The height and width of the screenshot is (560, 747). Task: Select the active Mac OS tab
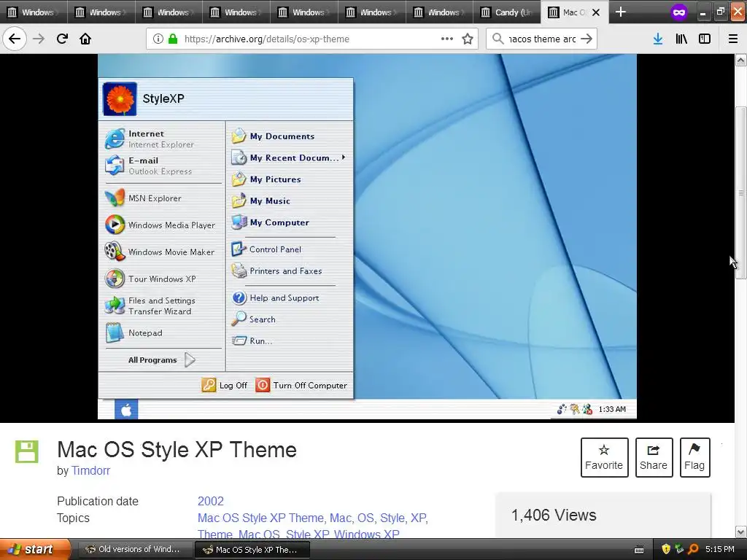click(x=574, y=12)
